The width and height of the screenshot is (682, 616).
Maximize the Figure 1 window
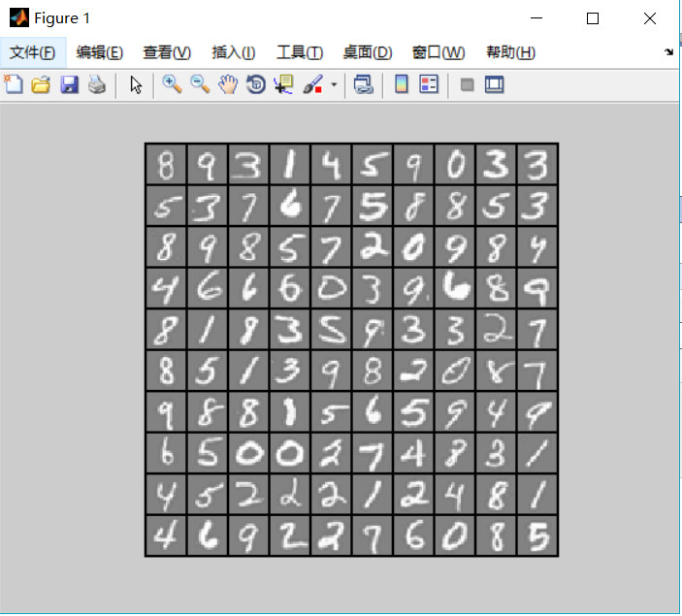coord(593,18)
